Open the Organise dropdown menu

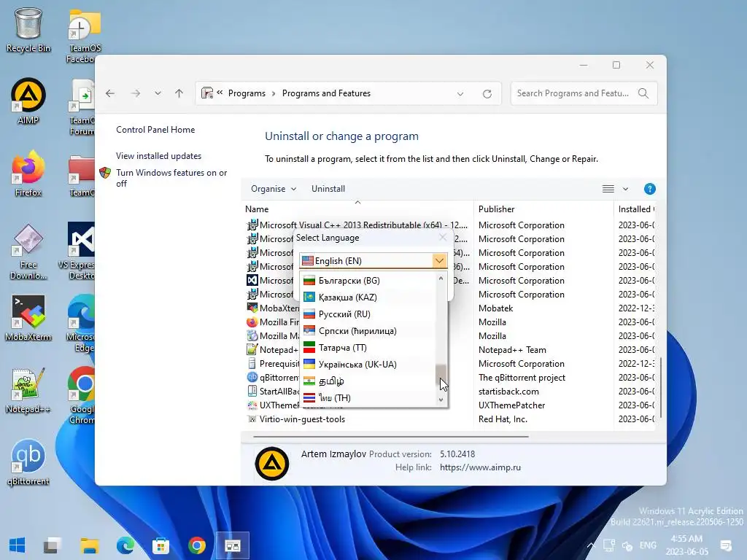point(274,189)
